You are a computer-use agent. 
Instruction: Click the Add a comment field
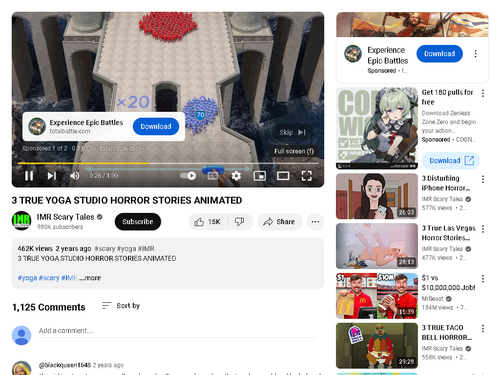pos(177,331)
